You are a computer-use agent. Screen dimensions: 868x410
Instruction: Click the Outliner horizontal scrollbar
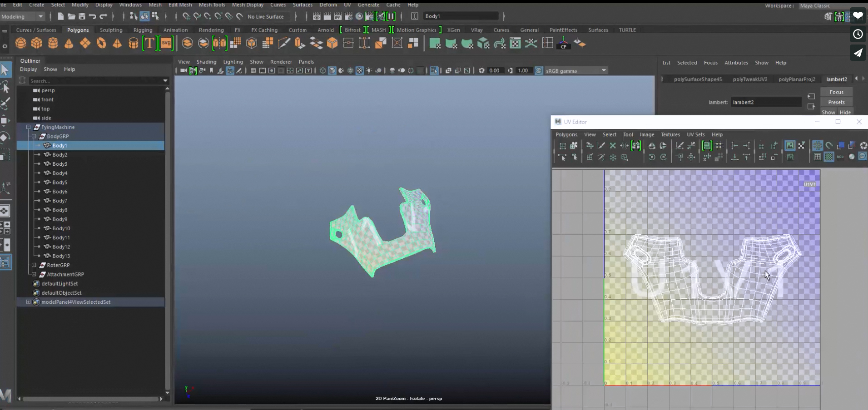coord(90,399)
